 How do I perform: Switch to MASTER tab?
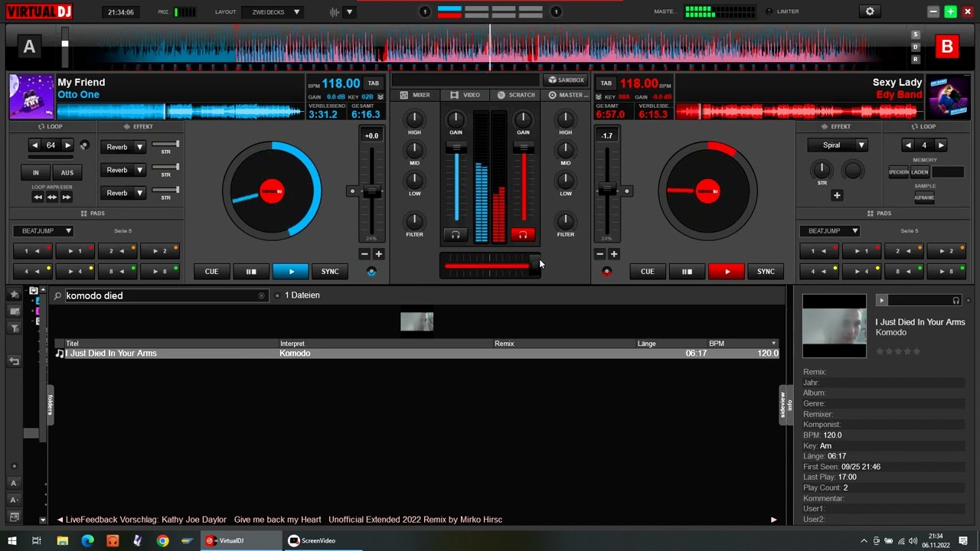[x=567, y=95]
